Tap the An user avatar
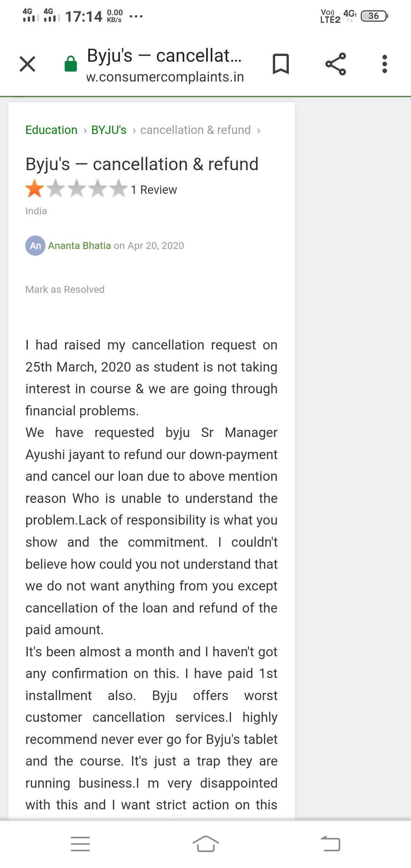 pos(35,246)
